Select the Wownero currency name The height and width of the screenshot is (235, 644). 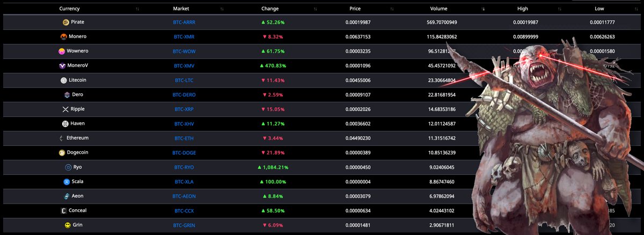(78, 51)
